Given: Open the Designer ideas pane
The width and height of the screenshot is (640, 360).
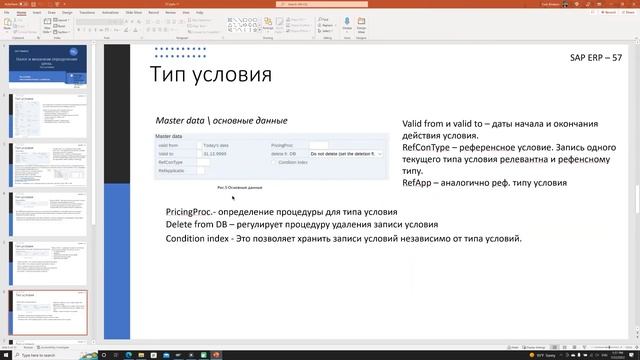Looking at the screenshot, I should point(361,25).
